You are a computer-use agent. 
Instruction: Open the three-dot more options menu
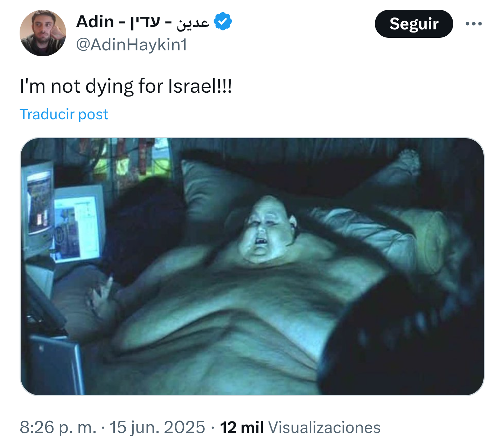tap(474, 24)
